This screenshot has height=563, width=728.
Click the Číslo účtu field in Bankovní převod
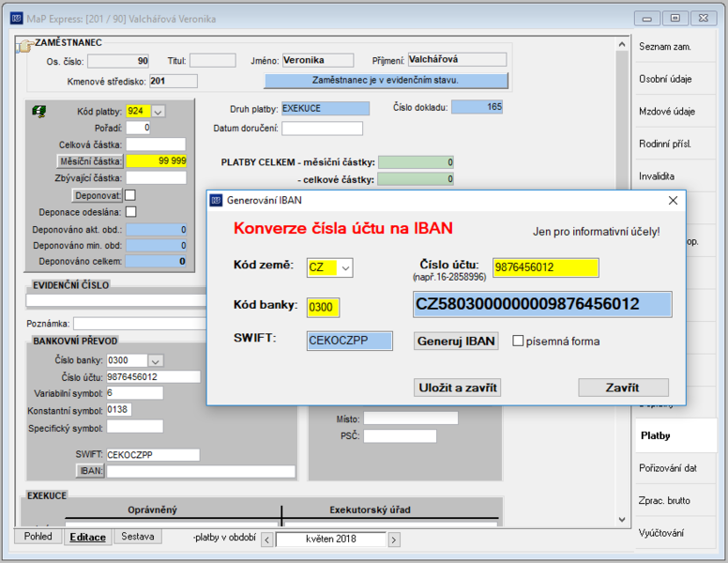153,376
